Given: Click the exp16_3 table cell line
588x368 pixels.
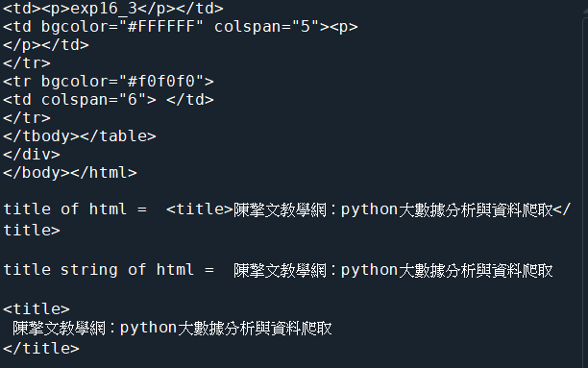Looking at the screenshot, I should click(x=112, y=9).
